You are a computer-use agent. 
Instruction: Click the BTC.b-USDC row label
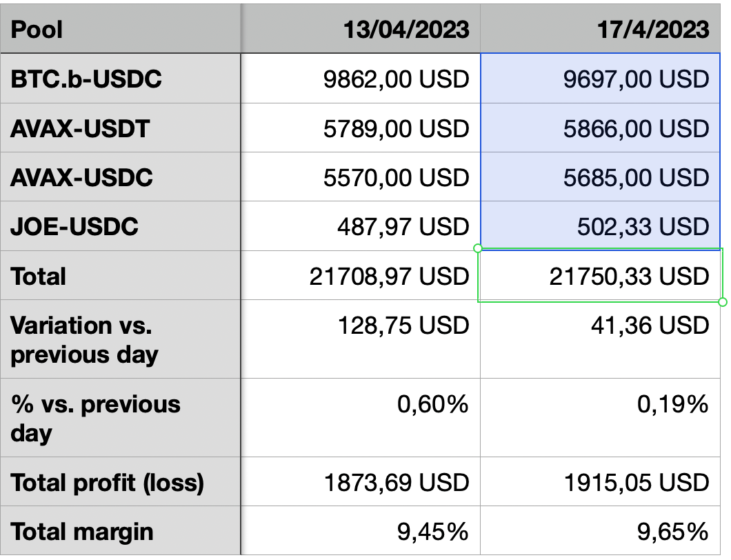121,79
